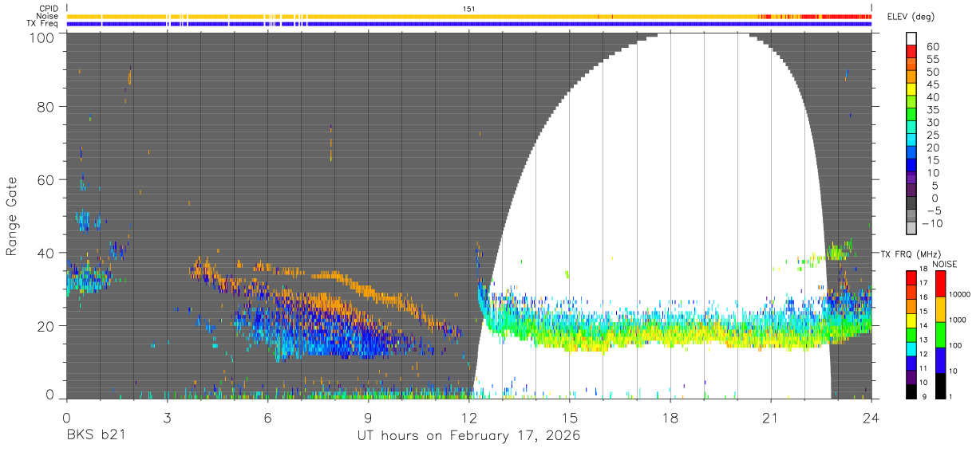The height and width of the screenshot is (452, 980).
Task: Click NOISE legend value 10000
Action: (960, 294)
